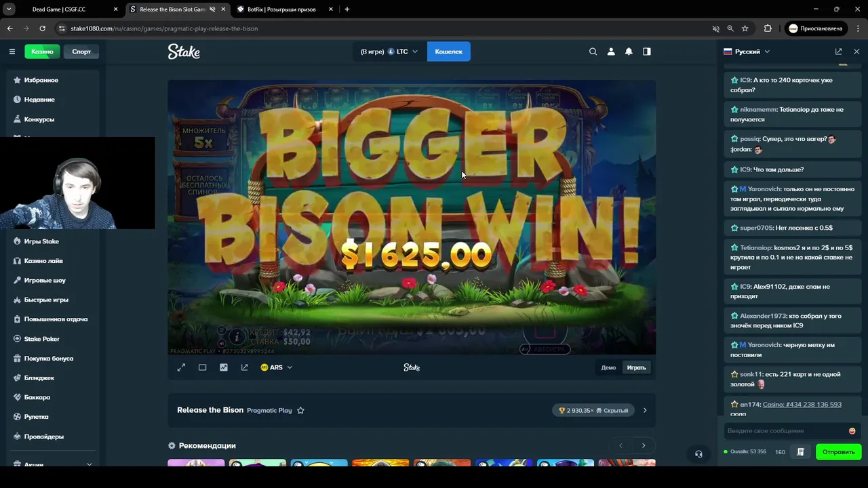Open Chrome three-dot menu
This screenshot has height=488, width=868.
pos(858,28)
